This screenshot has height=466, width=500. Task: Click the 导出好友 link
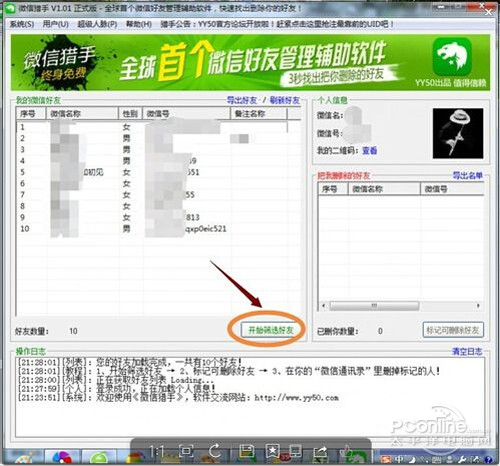[x=242, y=100]
